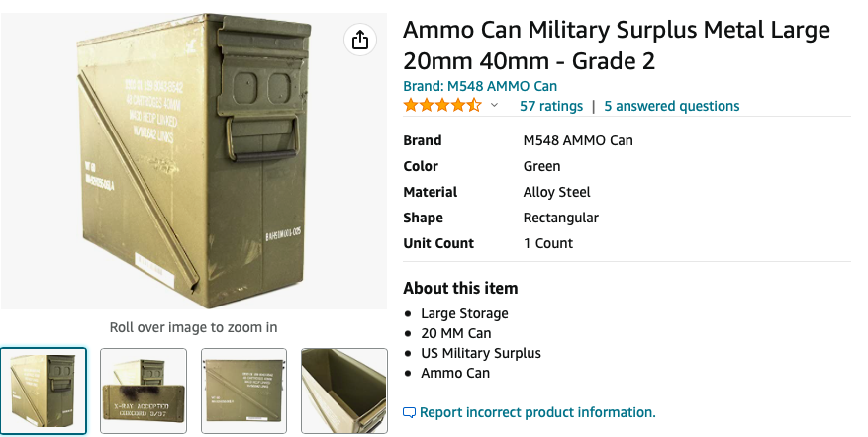Screen dimensions: 868x437
Task: Open the 57 ratings link
Action: tap(551, 106)
